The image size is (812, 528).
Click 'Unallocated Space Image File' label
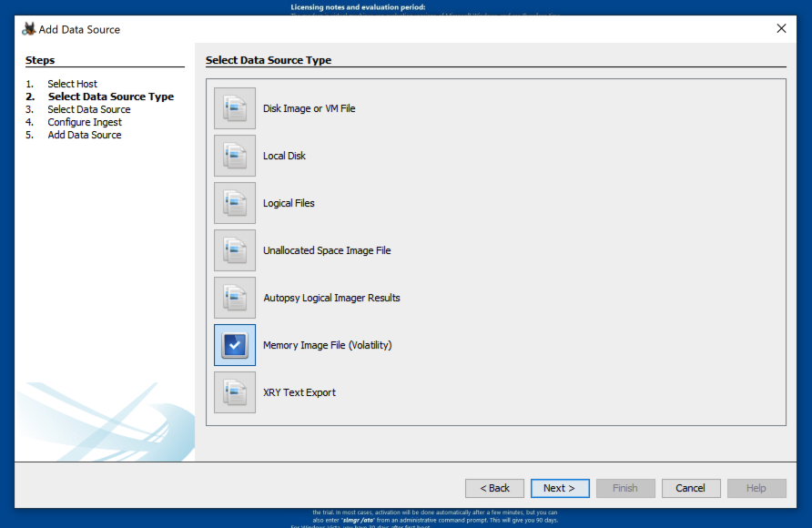pyautogui.click(x=327, y=250)
